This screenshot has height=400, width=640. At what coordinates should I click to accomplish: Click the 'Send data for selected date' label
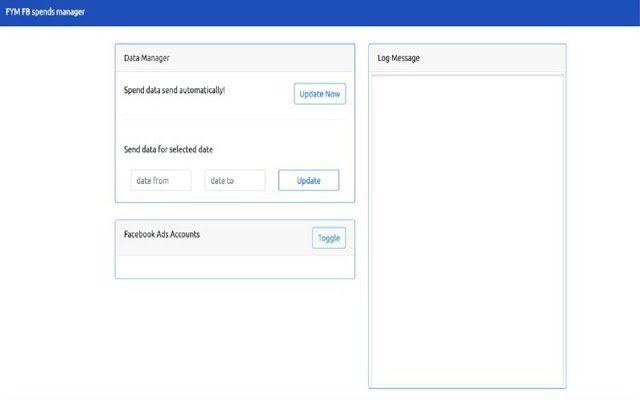click(168, 149)
